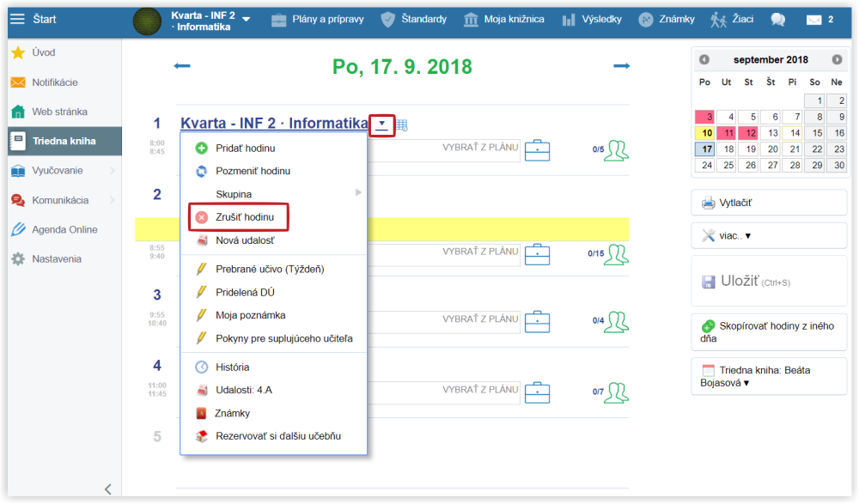Open Udalosti: 4.A menu entry
Image resolution: width=859 pixels, height=504 pixels.
[274, 390]
